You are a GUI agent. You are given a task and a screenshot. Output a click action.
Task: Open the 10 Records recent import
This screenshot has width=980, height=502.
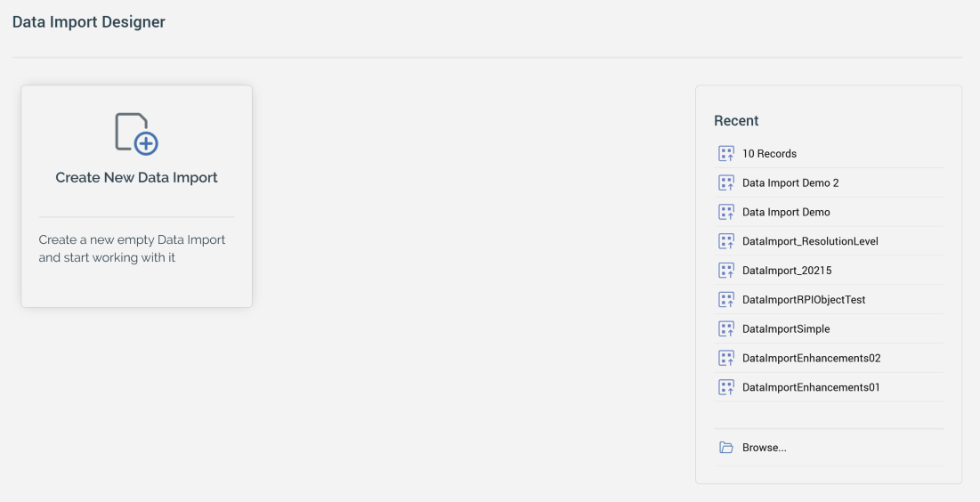click(769, 154)
